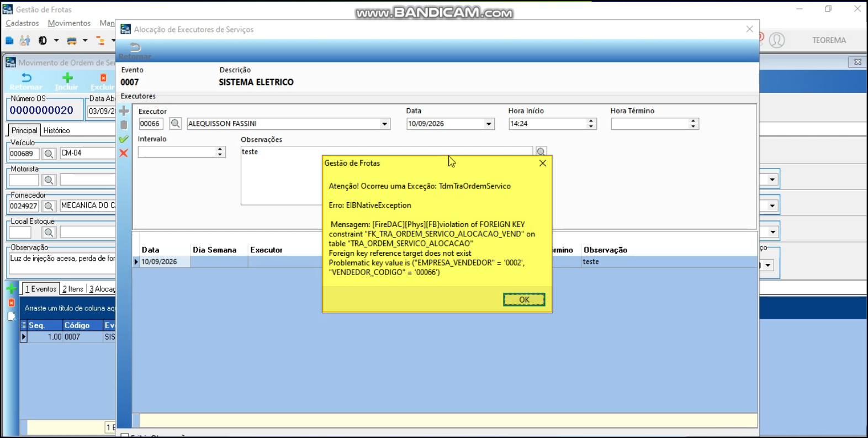The image size is (868, 438).
Task: Select the 2 Itens tab
Action: 73,289
